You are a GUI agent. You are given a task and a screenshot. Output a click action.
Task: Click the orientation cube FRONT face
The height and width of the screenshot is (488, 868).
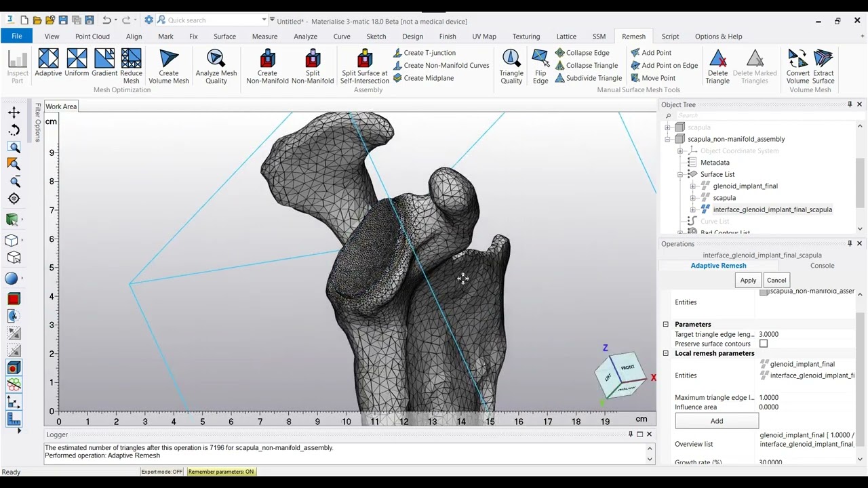pyautogui.click(x=627, y=368)
